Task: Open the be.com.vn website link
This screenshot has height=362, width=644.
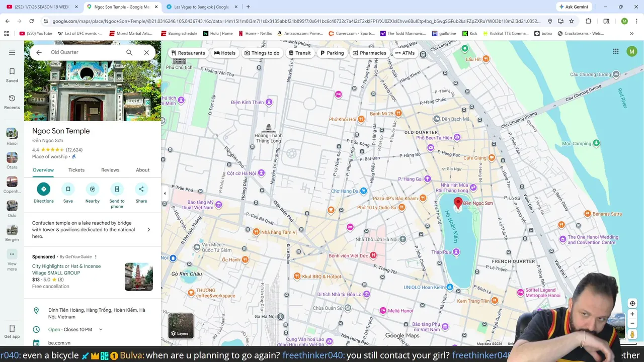Action: point(59,343)
